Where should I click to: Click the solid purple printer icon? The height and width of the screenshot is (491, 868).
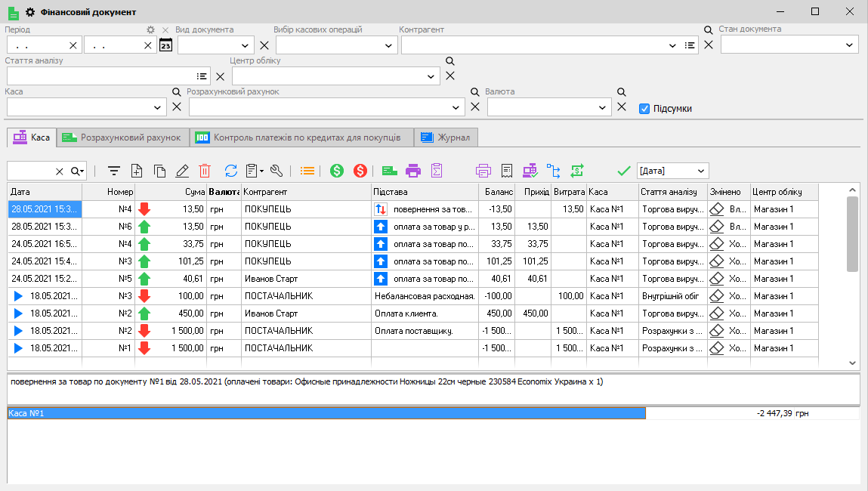coord(413,171)
